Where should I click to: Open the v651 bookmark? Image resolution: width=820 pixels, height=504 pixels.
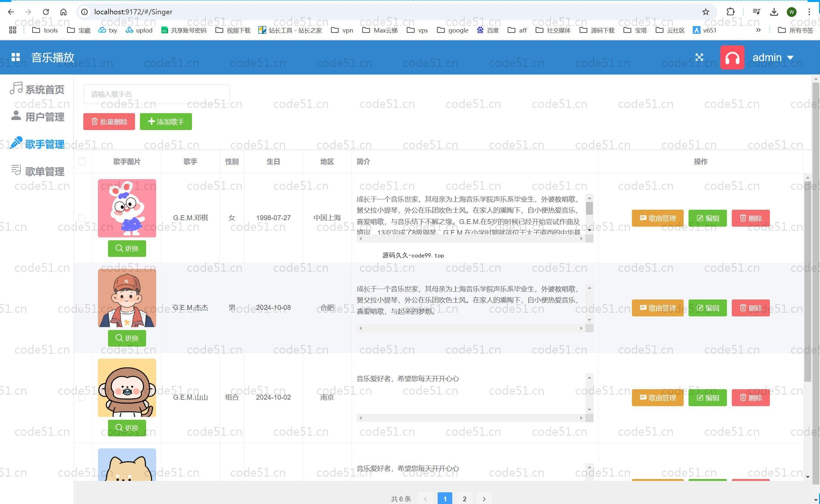click(704, 30)
